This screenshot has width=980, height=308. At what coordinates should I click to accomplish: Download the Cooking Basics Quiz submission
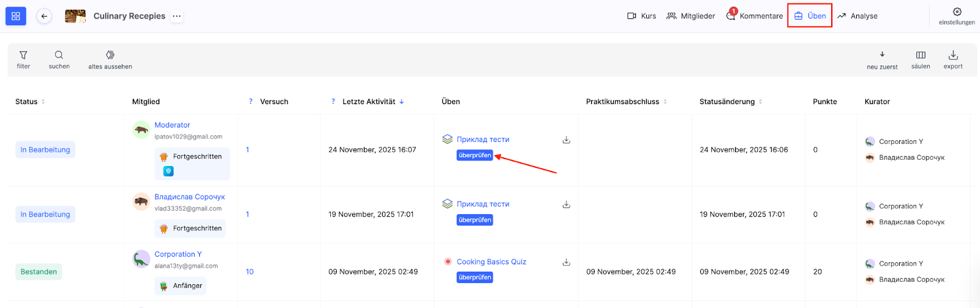567,262
